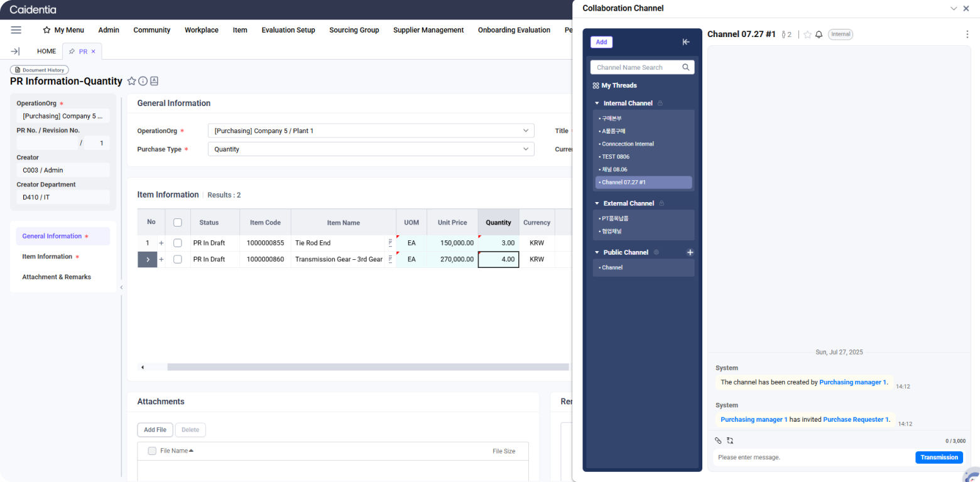Click the info icon beside page title
This screenshot has height=482, width=980.
pos(143,81)
